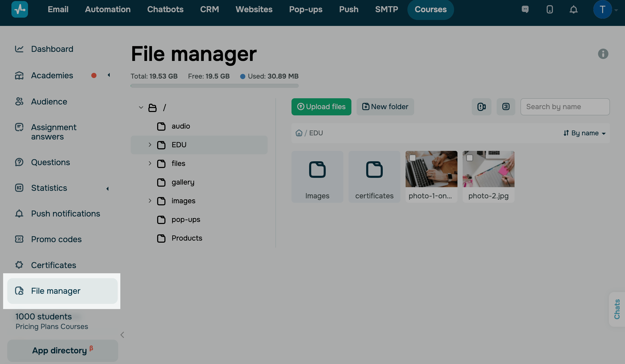The image size is (625, 364).
Task: Click the app logo in top-left corner
Action: coord(20,10)
